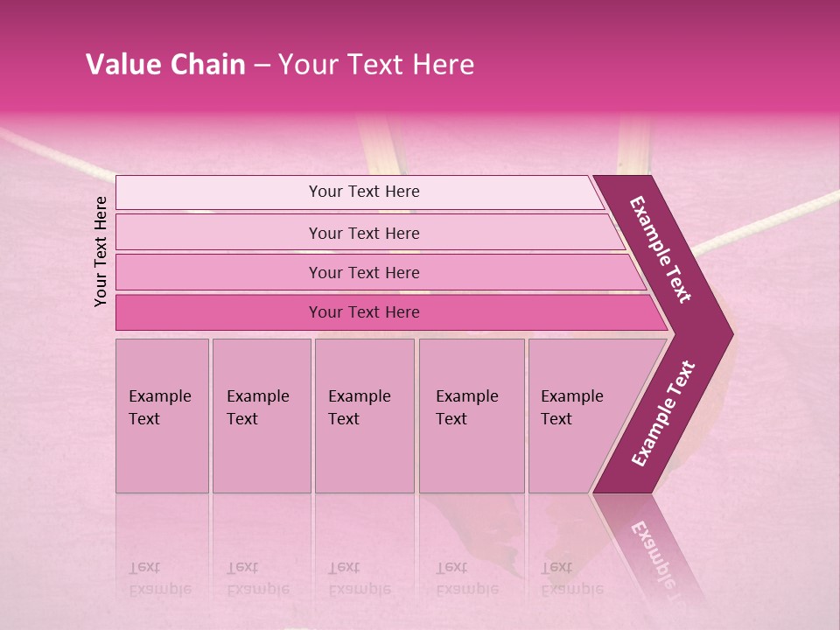Select the fourth Example Text column box
Screen dimensions: 840x630
472,416
